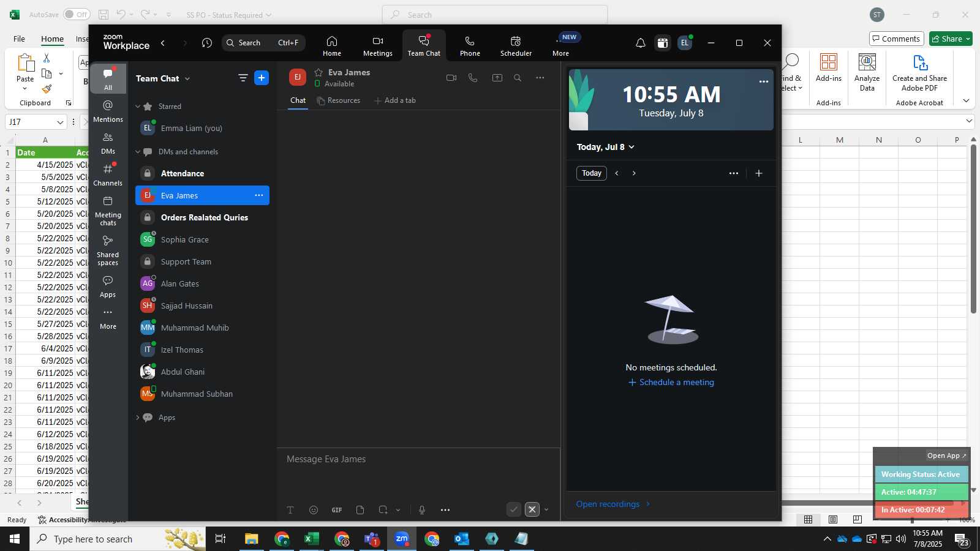Open more composer options ellipsis

pos(445,510)
